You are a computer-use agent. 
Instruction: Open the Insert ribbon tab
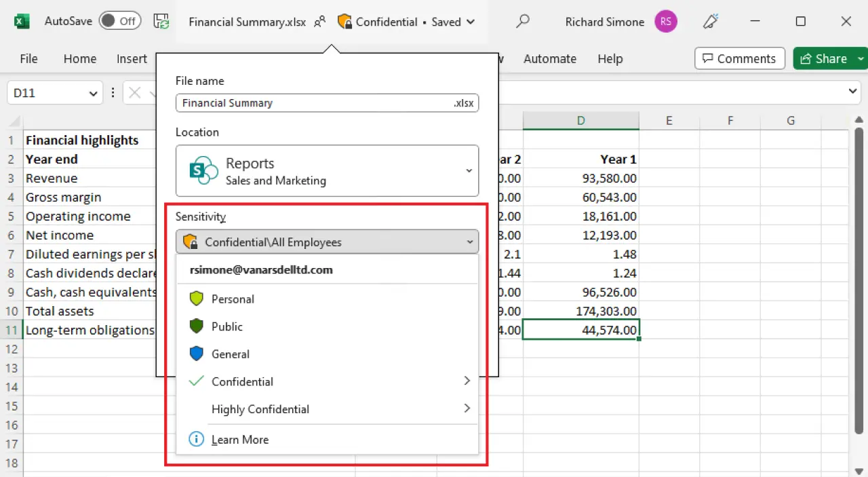pos(132,59)
